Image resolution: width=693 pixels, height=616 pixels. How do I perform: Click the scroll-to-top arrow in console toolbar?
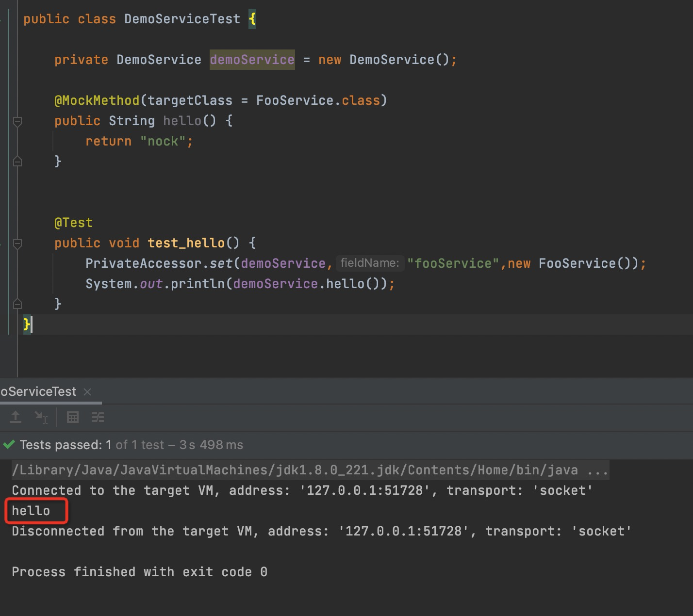click(15, 417)
